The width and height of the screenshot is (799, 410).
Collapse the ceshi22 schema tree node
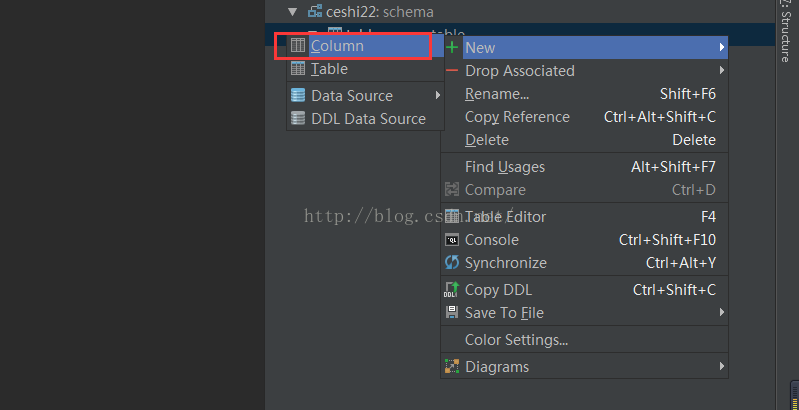[x=292, y=11]
